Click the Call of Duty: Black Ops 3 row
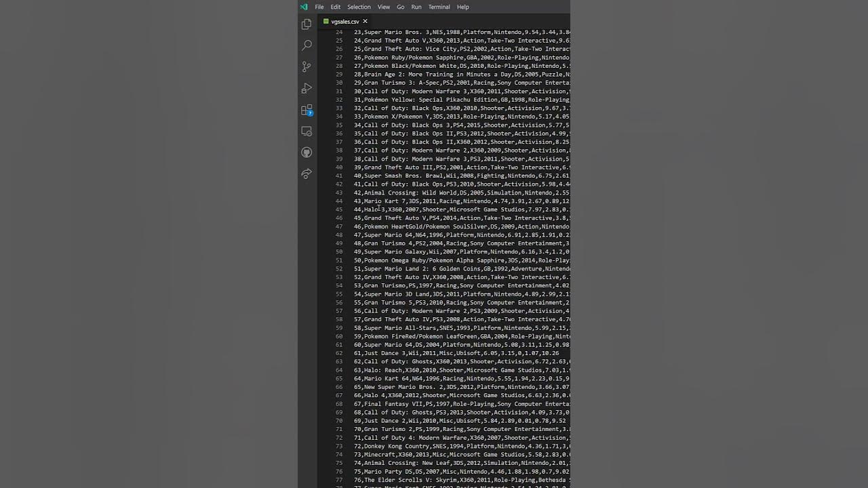The image size is (868, 488). [x=462, y=125]
